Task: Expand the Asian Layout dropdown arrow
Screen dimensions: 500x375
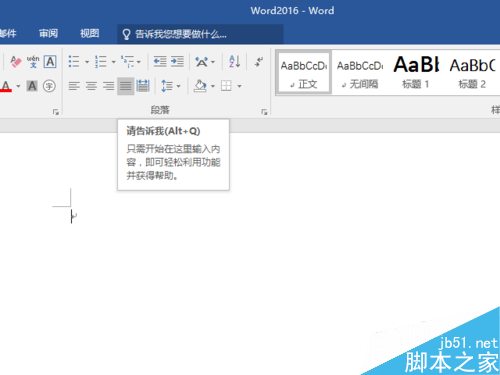Action: coord(213,62)
